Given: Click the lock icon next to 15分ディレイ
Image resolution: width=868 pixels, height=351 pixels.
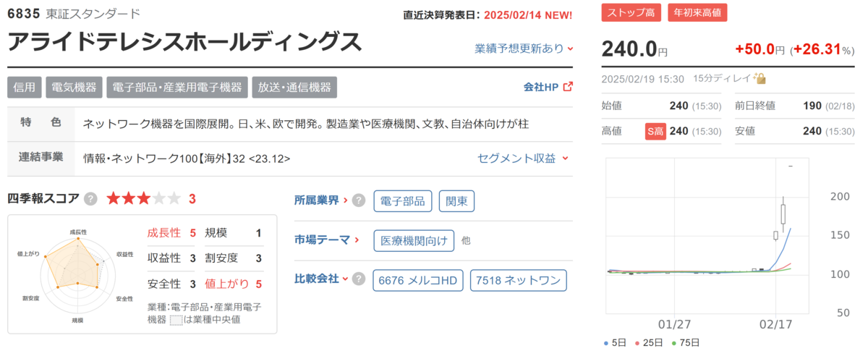Looking at the screenshot, I should tap(760, 78).
